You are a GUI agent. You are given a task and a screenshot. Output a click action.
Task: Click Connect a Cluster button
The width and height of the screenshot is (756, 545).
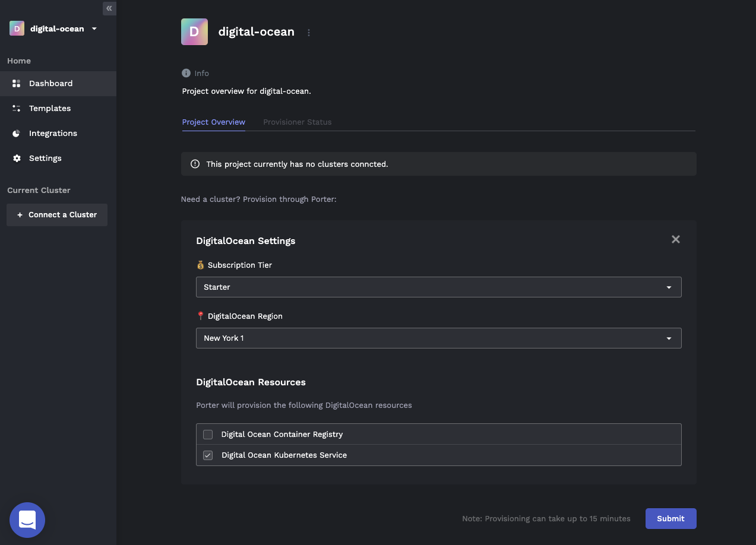57,215
